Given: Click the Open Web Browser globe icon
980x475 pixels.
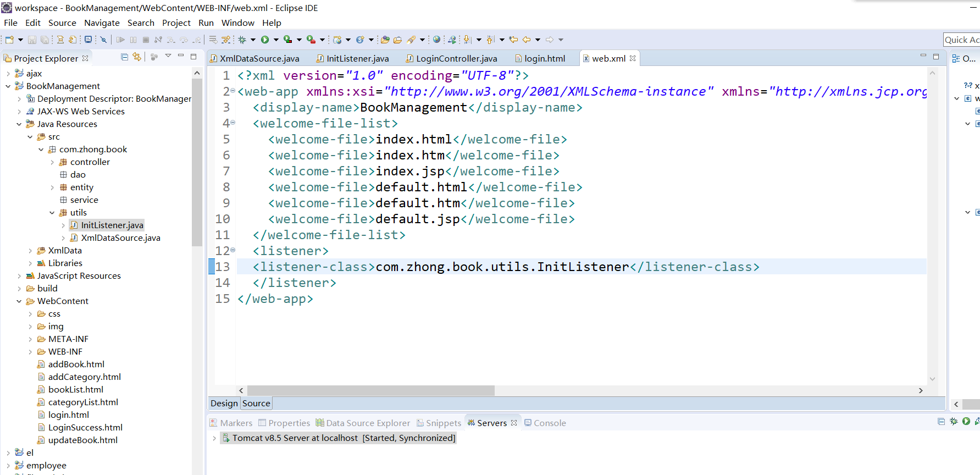Looking at the screenshot, I should point(436,40).
